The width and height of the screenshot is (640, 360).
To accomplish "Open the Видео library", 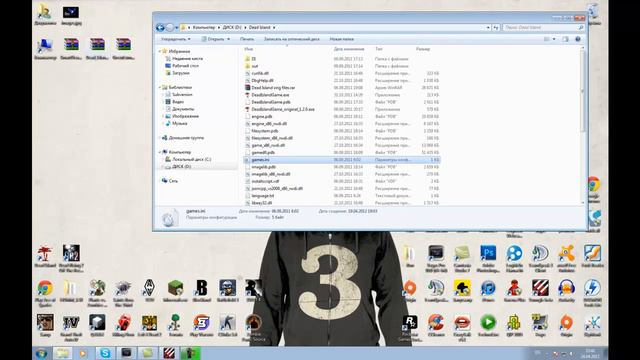I will click(178, 102).
